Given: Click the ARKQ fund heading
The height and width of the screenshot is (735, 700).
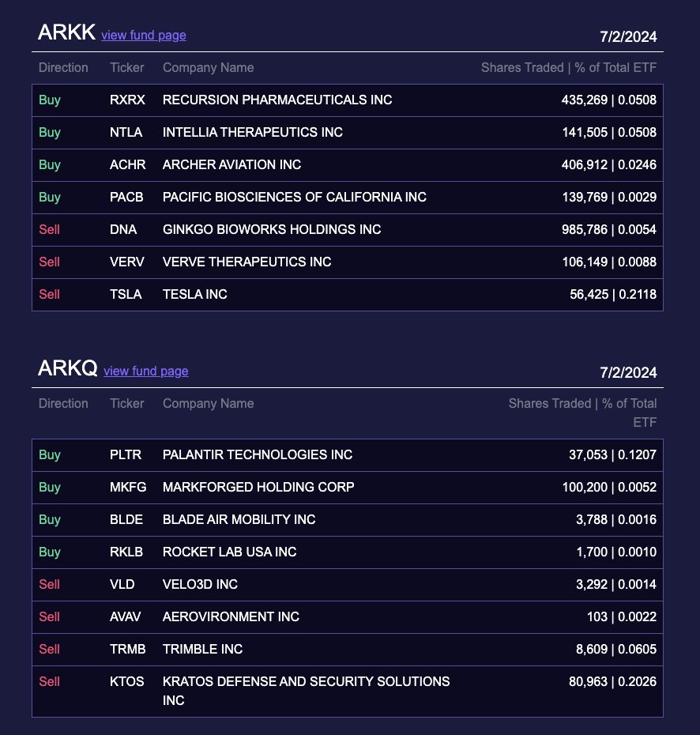Looking at the screenshot, I should (x=67, y=368).
